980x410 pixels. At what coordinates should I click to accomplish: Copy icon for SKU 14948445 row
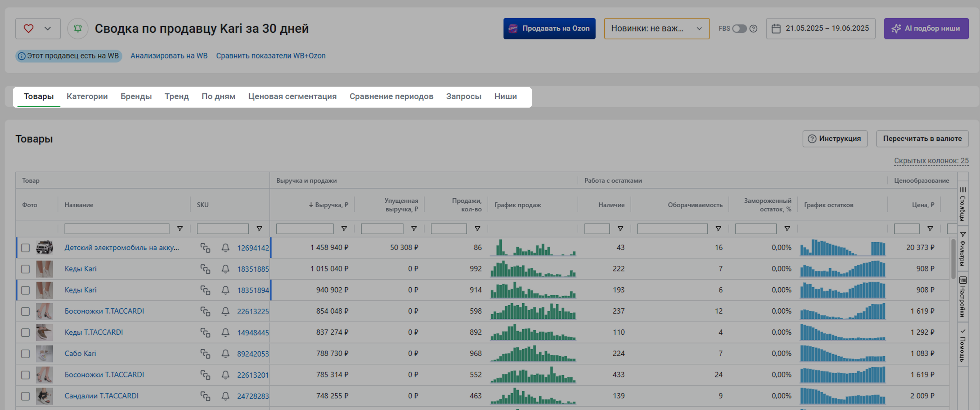(x=205, y=333)
